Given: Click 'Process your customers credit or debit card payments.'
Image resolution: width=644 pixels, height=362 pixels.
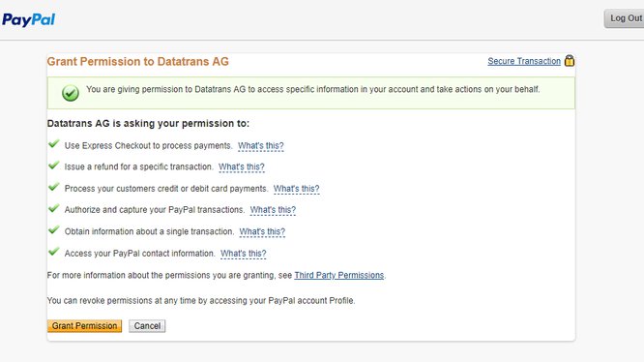Looking at the screenshot, I should (166, 189).
